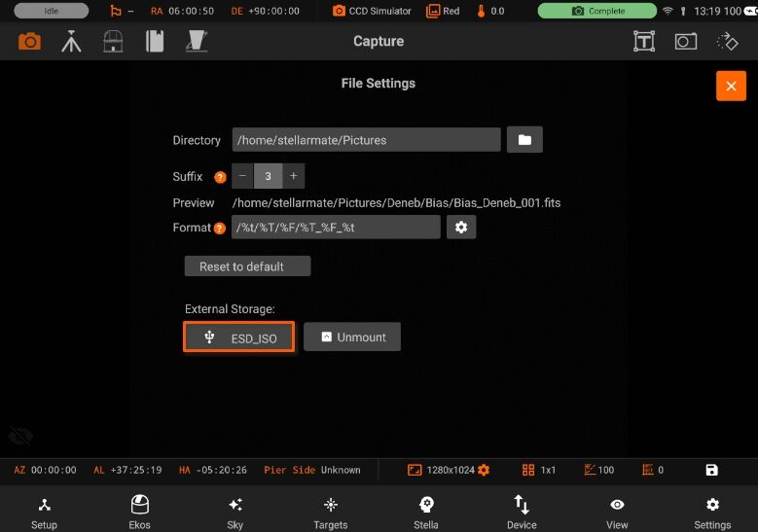Open the camera Capture module icon
Screen dimensions: 758x532
29,42
